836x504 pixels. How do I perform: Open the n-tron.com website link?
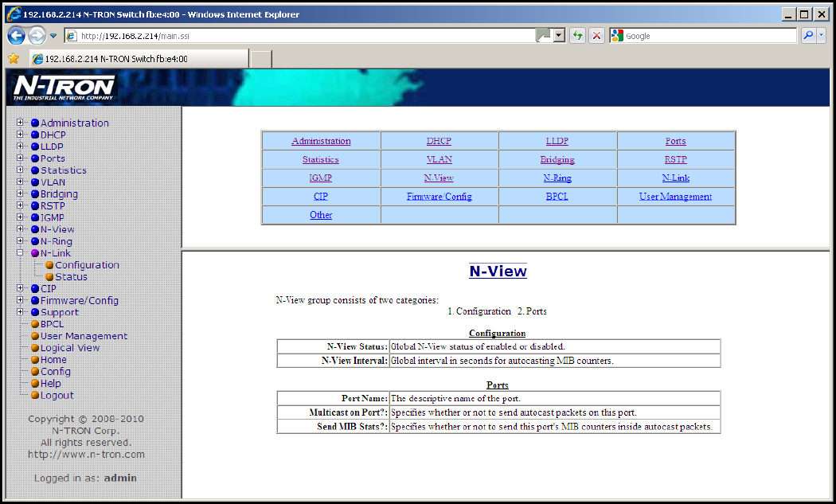86,455
